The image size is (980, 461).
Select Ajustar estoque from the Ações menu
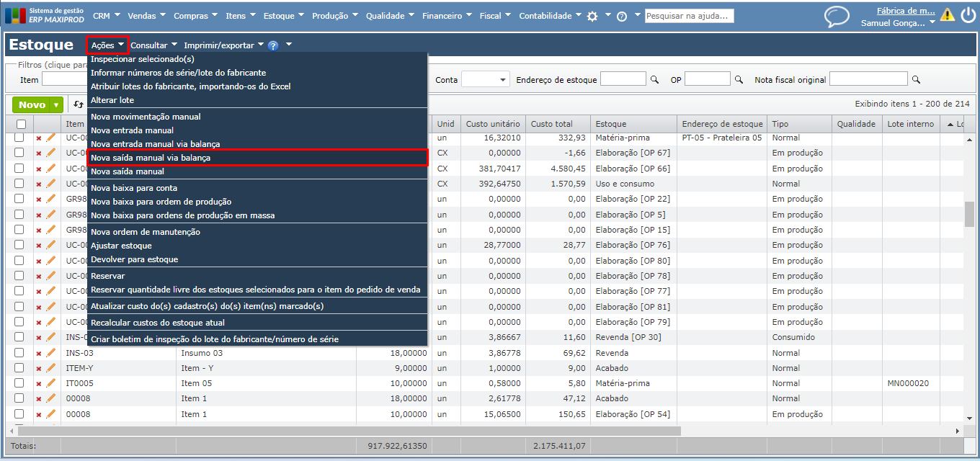[121, 246]
